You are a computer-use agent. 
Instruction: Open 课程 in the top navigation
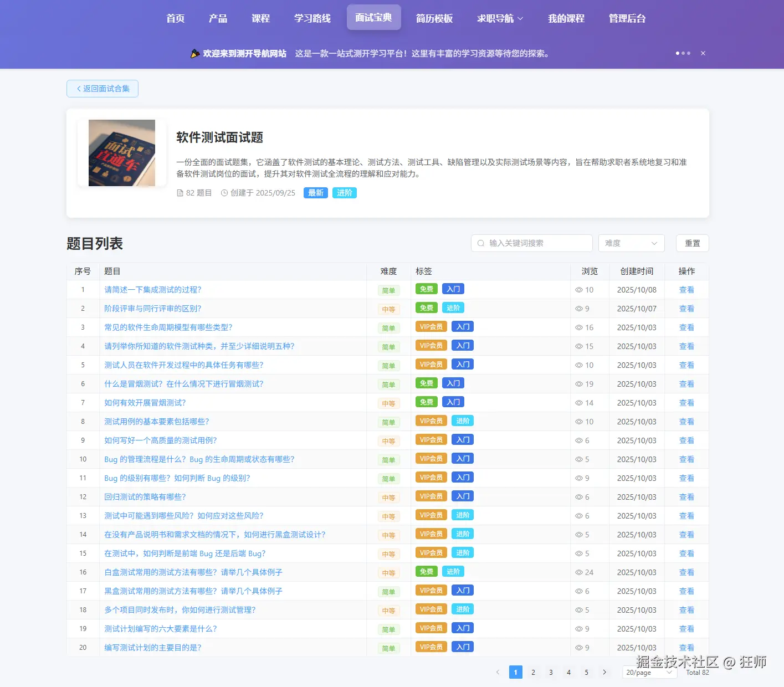click(260, 18)
